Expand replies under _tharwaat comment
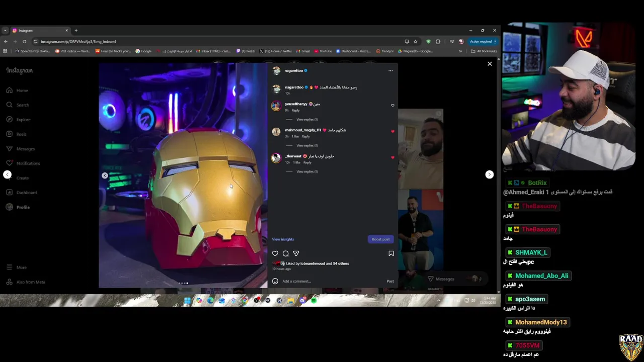 point(307,172)
